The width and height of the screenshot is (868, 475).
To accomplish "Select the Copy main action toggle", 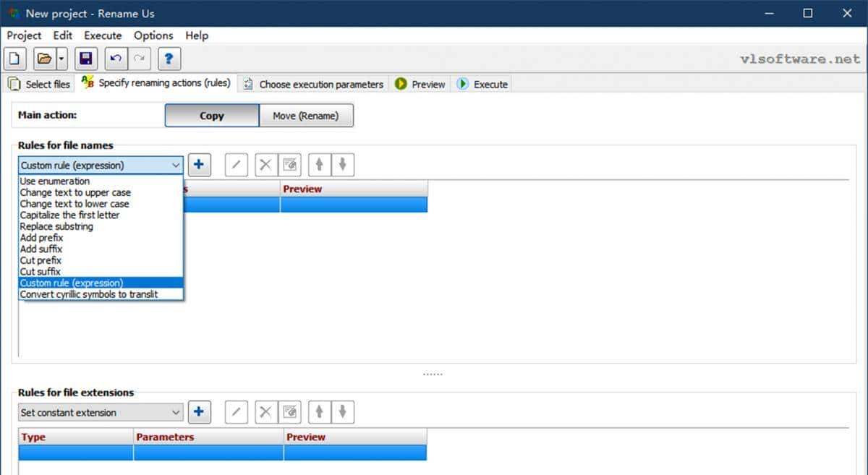I will [211, 116].
